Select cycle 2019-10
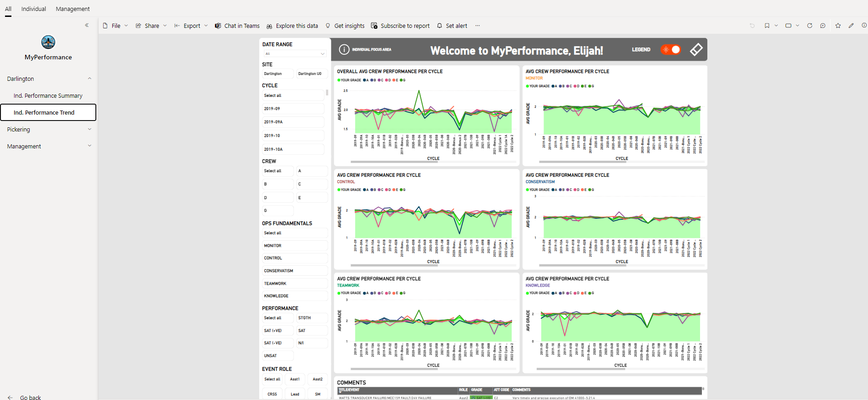The height and width of the screenshot is (400, 868). (293, 136)
